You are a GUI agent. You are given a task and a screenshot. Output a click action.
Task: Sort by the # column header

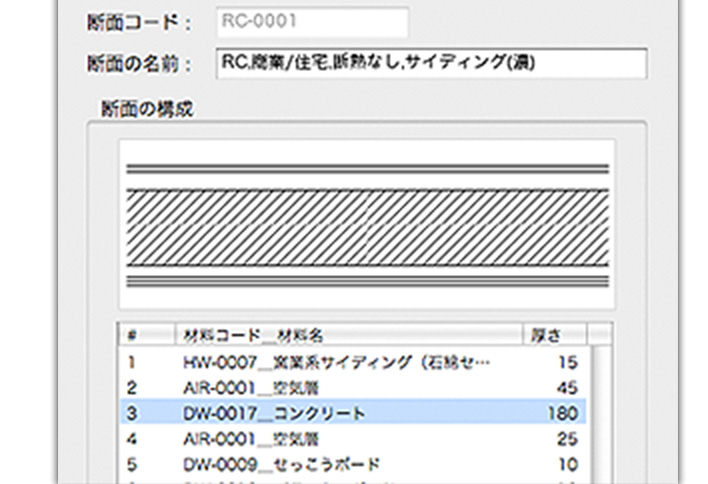pos(133,333)
